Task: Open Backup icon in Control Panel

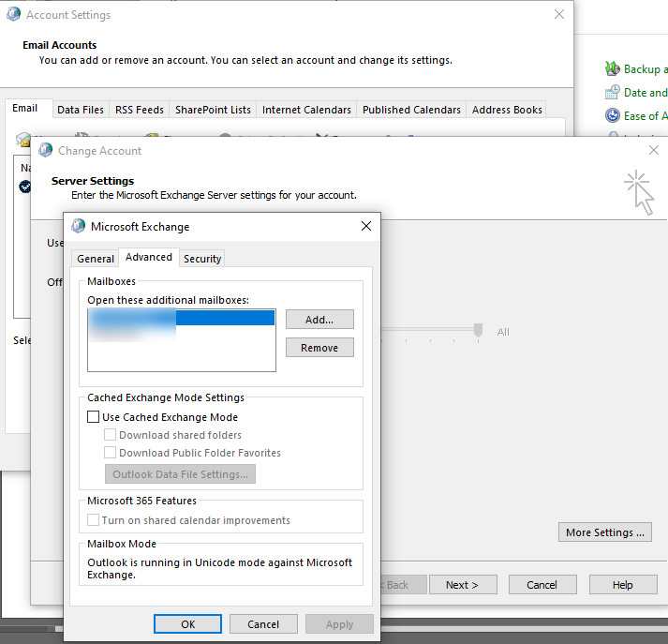Action: 612,68
